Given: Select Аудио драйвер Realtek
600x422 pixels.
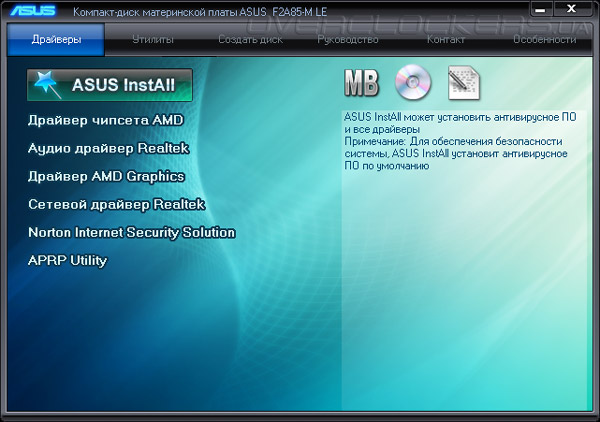Looking at the screenshot, I should (108, 148).
